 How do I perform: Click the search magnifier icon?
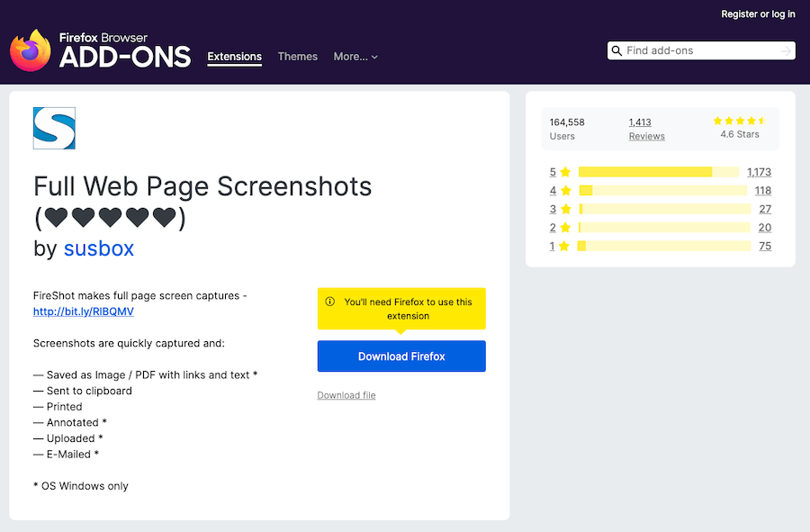click(616, 50)
